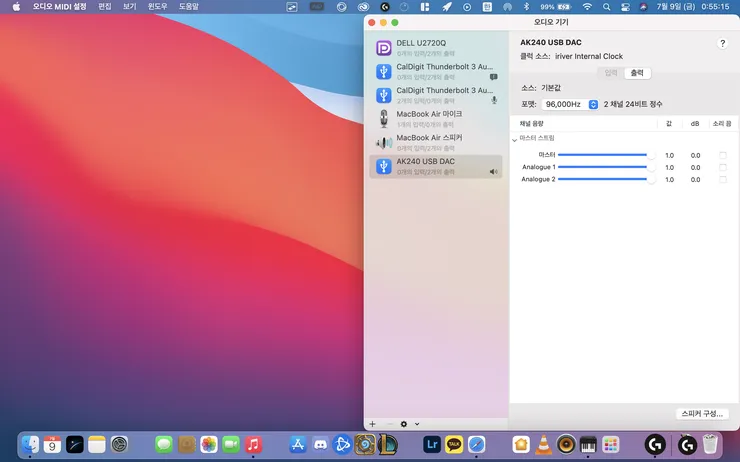This screenshot has width=740, height=462.
Task: Click the Analogue 2 volume slider
Action: 607,179
